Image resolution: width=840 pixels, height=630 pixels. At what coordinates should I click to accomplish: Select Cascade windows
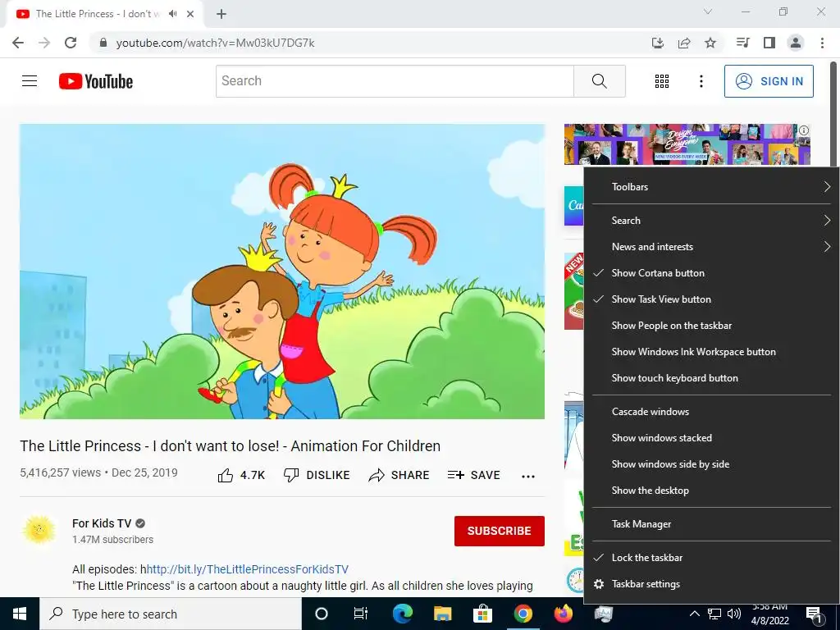tap(711, 412)
